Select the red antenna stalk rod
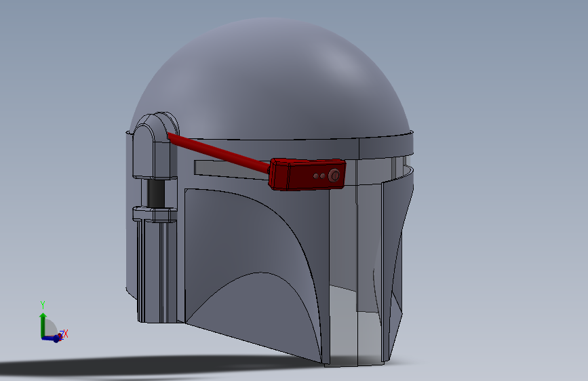Screen dimensions: 588x381 point(218,152)
